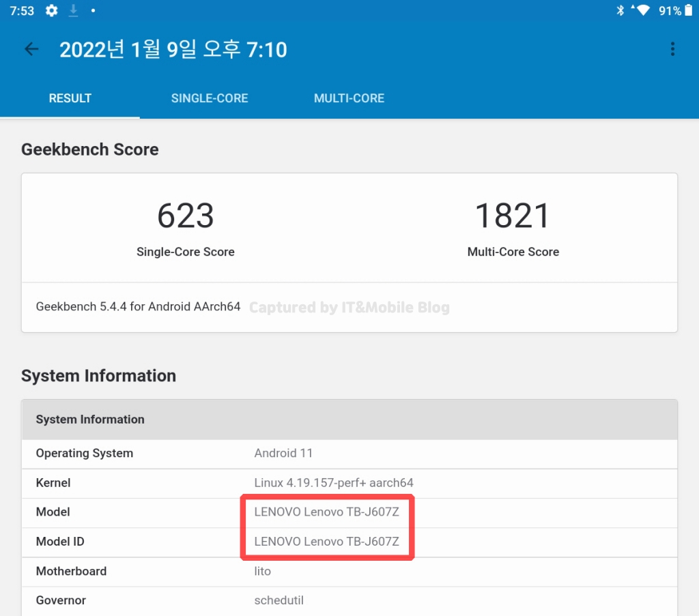This screenshot has width=699, height=616.
Task: Tap the Single-Core Score label
Action: click(x=186, y=252)
